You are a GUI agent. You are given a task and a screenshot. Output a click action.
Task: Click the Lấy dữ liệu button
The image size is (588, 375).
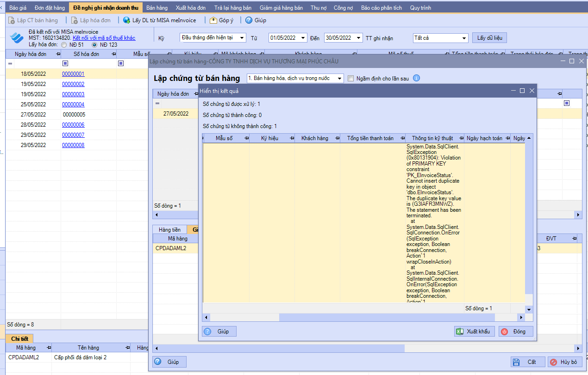click(489, 38)
